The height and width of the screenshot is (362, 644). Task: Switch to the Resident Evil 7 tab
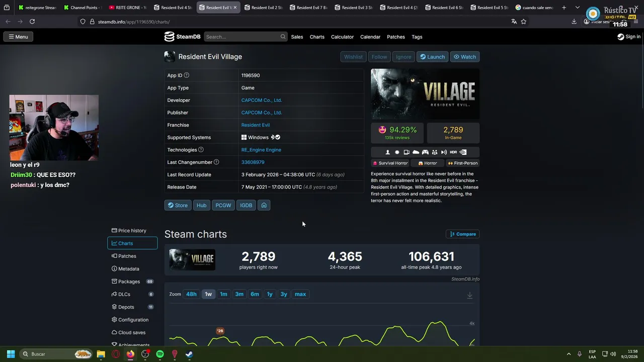[x=309, y=8]
